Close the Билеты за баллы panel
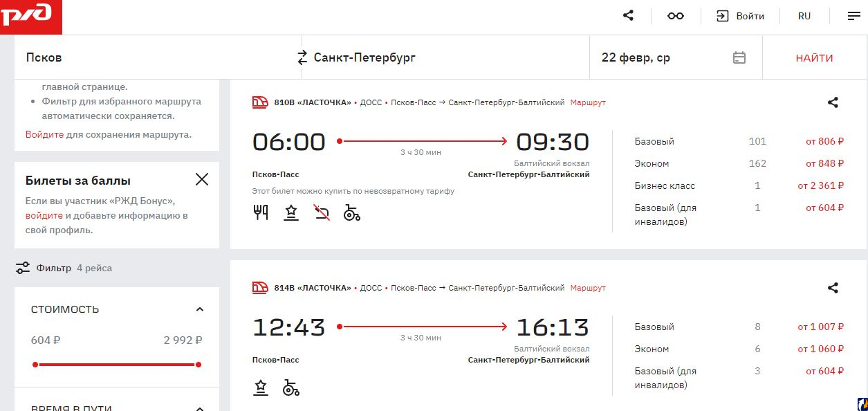The image size is (868, 411). pyautogui.click(x=201, y=180)
